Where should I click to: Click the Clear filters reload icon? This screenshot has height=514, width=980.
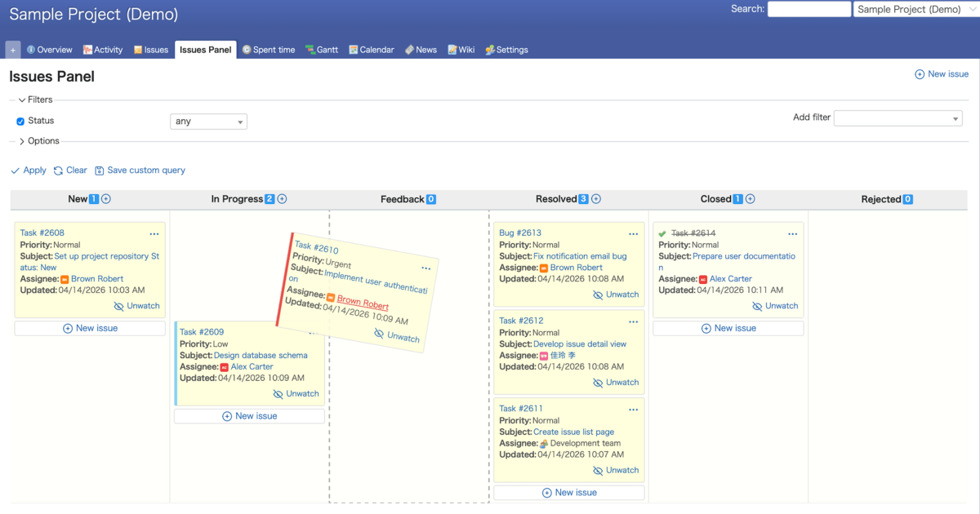[59, 171]
